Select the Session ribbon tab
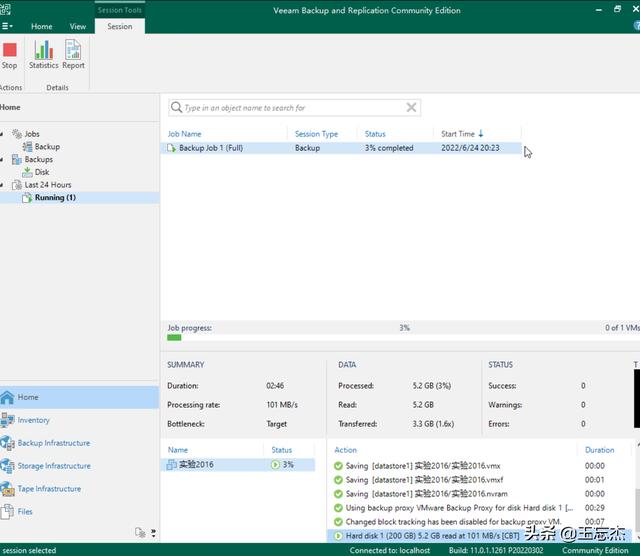 click(x=120, y=26)
